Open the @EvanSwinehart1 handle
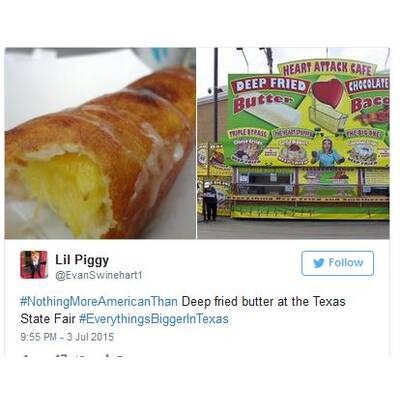The width and height of the screenshot is (400, 400). pos(99,276)
